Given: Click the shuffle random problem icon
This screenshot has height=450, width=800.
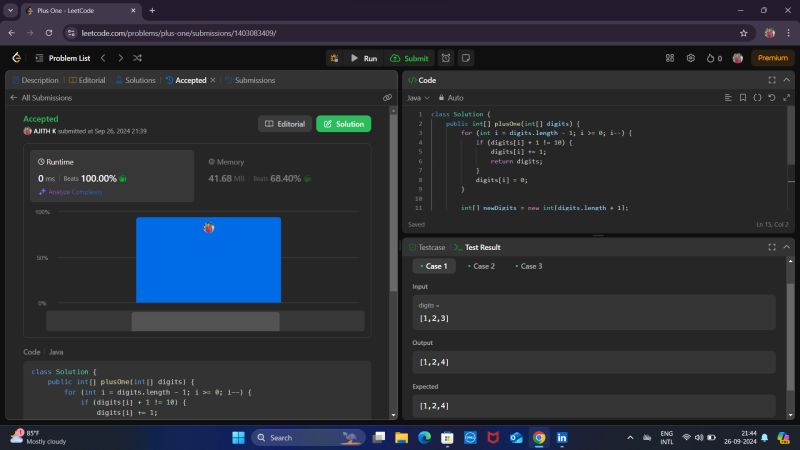Looking at the screenshot, I should point(137,58).
